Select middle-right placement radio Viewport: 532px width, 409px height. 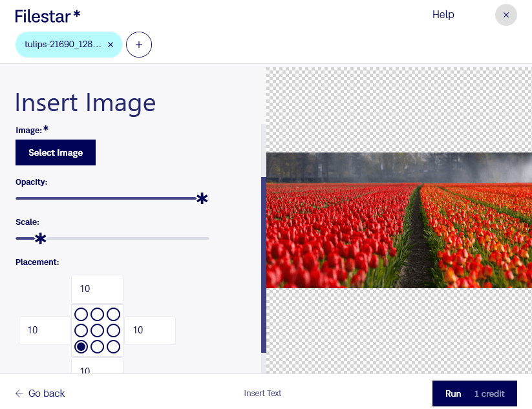(x=113, y=330)
